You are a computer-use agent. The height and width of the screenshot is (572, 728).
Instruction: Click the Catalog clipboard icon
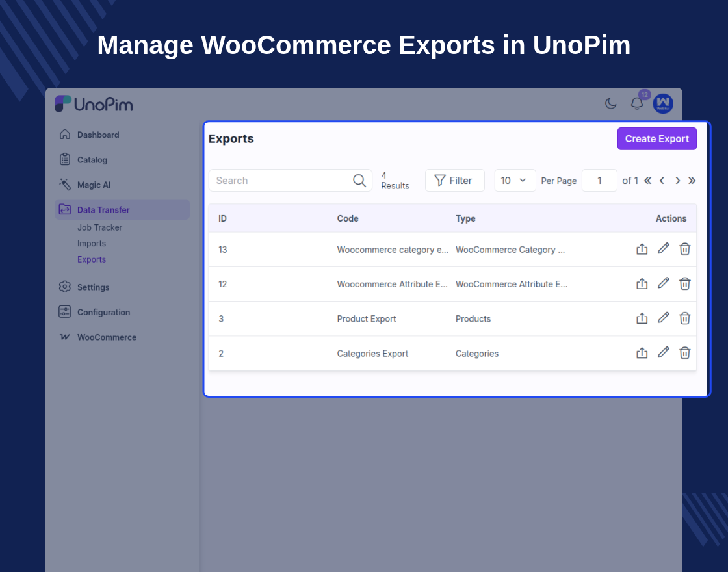65,159
